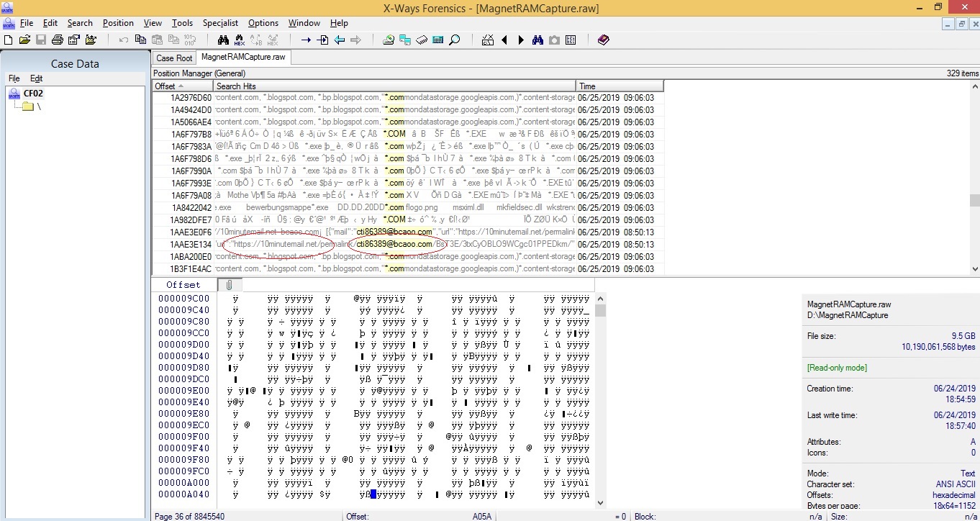Open the calculator tool
The image size is (980, 521).
point(438,40)
